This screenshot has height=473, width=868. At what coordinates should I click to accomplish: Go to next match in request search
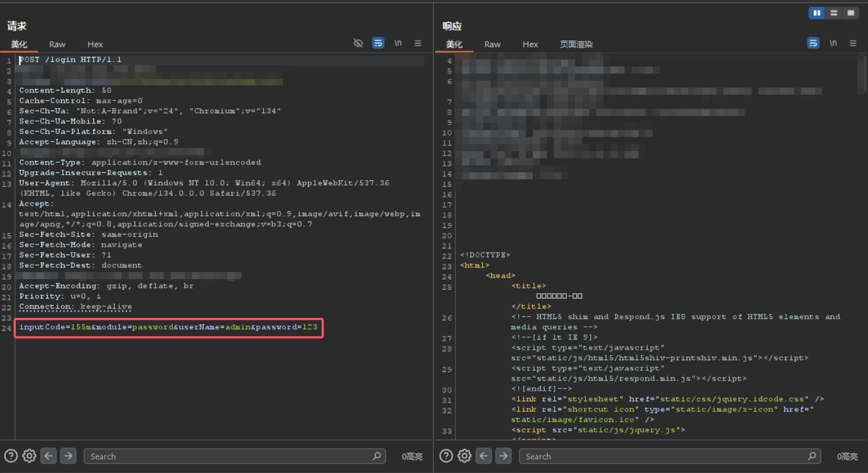click(x=68, y=456)
